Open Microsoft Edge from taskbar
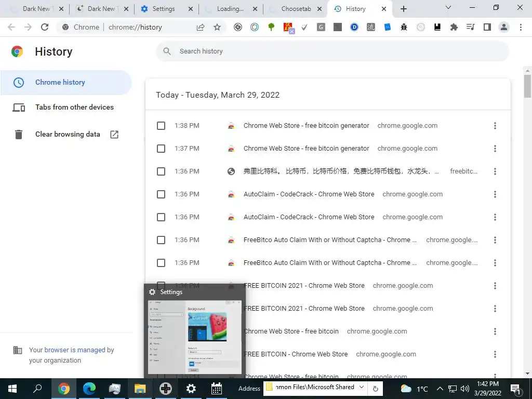532x399 pixels. tap(89, 389)
